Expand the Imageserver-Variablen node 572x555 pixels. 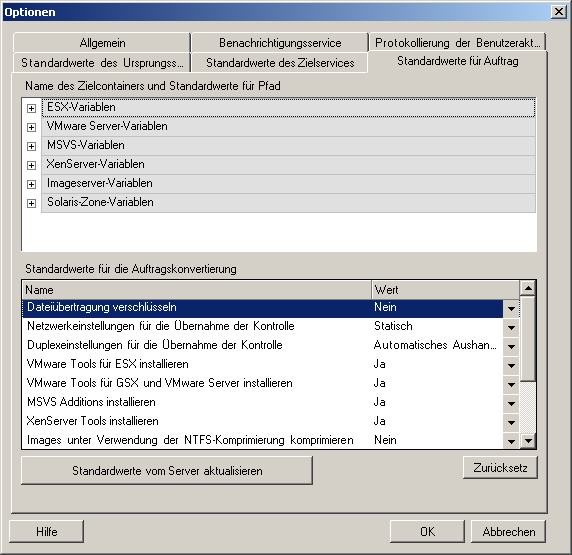point(31,184)
